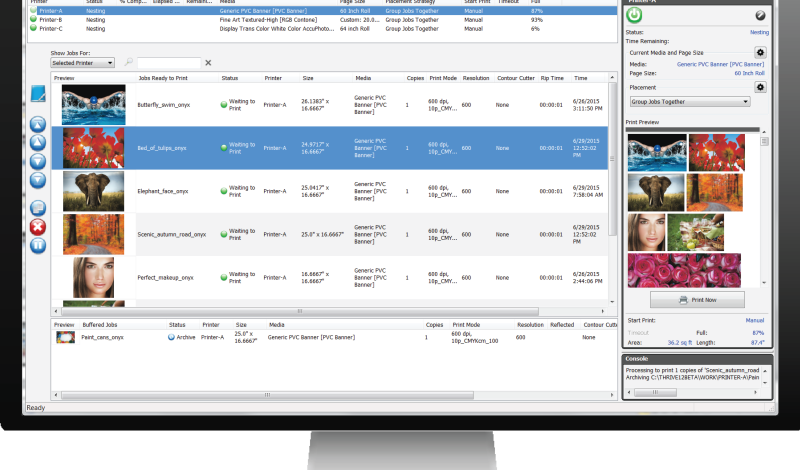Click the elephant thumbnail in Print Preview
Viewport: 800px width, 470px height.
pos(656,192)
